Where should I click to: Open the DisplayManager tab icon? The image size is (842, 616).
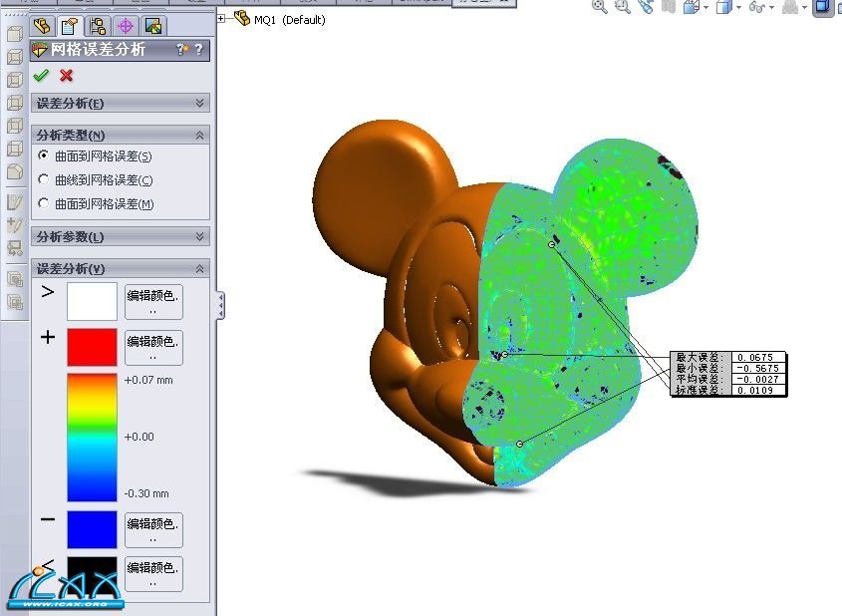(x=152, y=26)
